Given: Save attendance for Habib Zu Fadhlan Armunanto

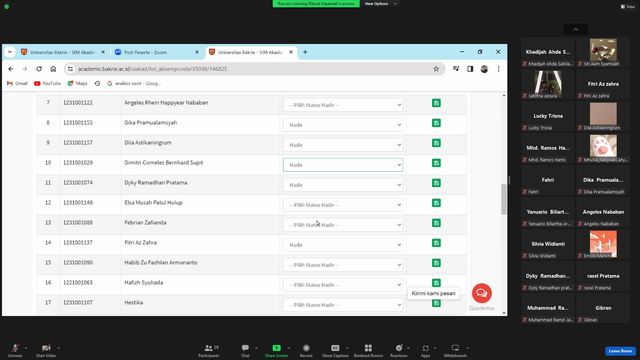Looking at the screenshot, I should 436,263.
